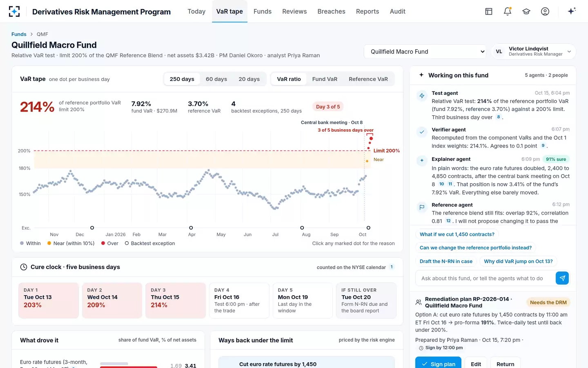Click the Funds breadcrumb link
The height and width of the screenshot is (368, 588).
[19, 34]
